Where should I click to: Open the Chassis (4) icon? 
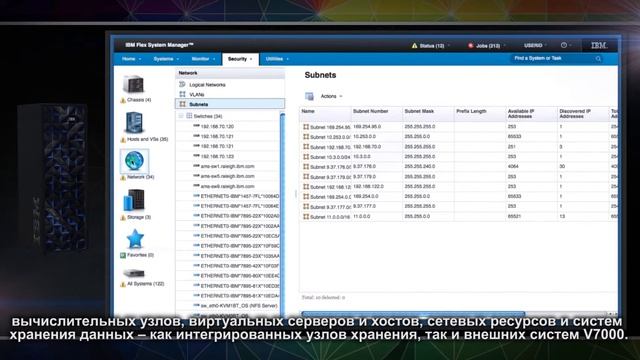pos(133,85)
